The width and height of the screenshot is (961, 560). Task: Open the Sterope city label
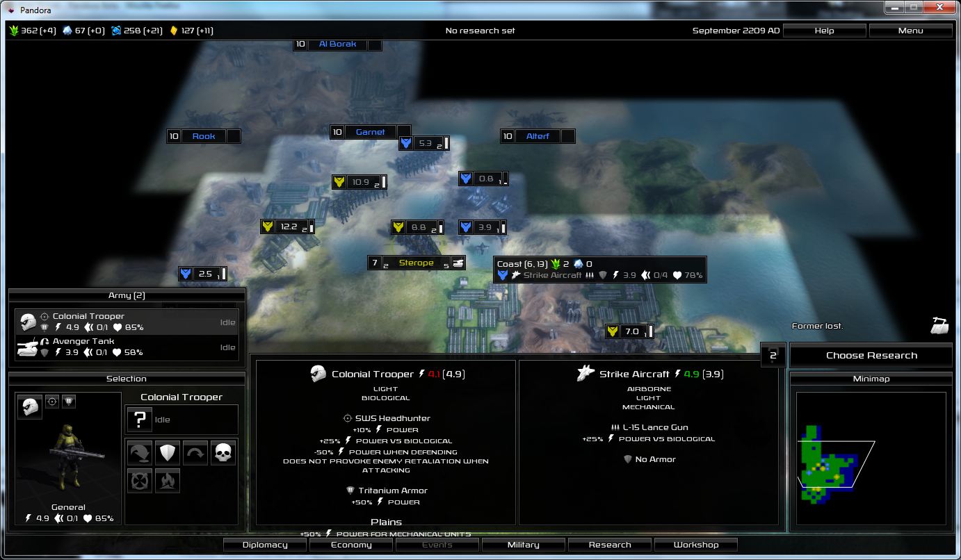(416, 263)
